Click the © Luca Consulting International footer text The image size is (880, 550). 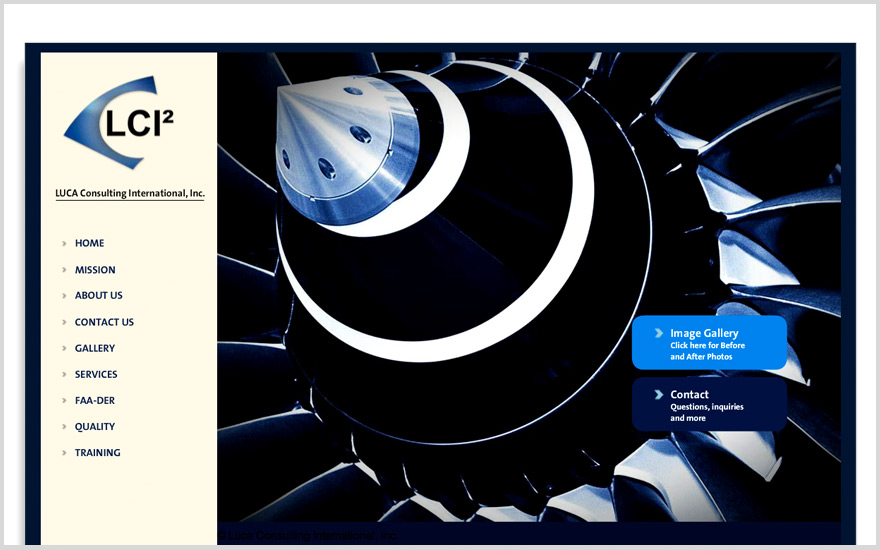click(306, 535)
